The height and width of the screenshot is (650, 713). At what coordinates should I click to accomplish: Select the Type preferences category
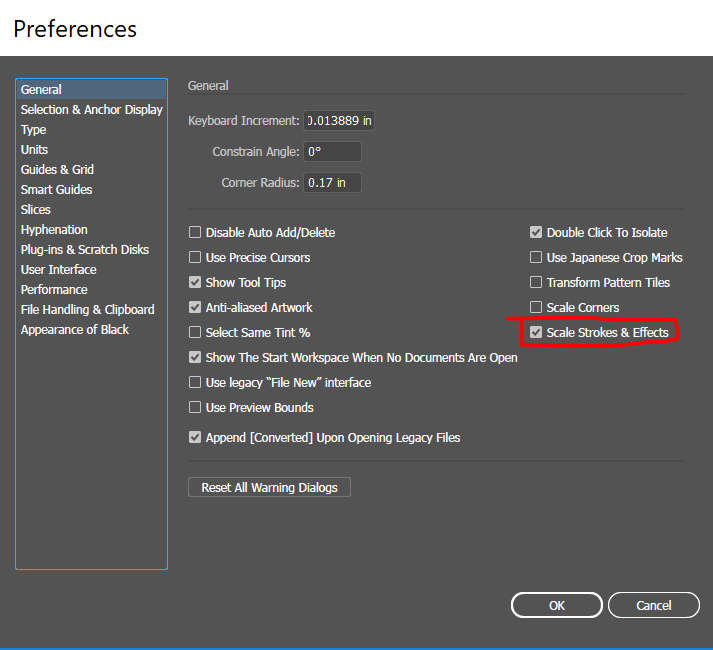click(34, 130)
